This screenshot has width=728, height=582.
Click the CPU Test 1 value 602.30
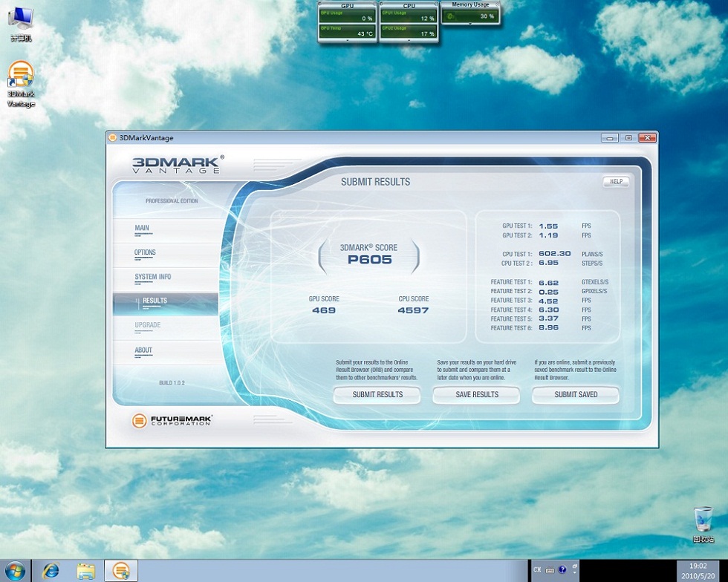pyautogui.click(x=555, y=254)
